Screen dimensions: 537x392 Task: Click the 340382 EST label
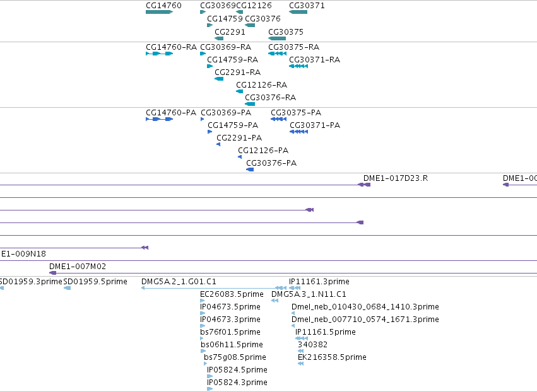tap(313, 345)
